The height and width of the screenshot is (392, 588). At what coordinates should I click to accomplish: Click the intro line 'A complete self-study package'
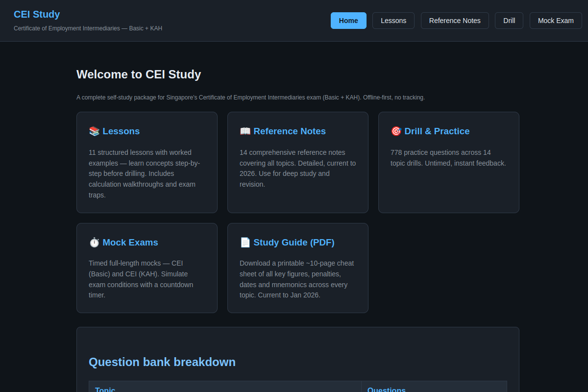click(250, 98)
